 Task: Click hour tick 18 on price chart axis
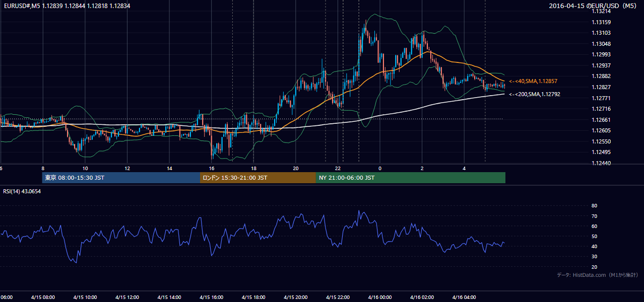click(x=253, y=168)
